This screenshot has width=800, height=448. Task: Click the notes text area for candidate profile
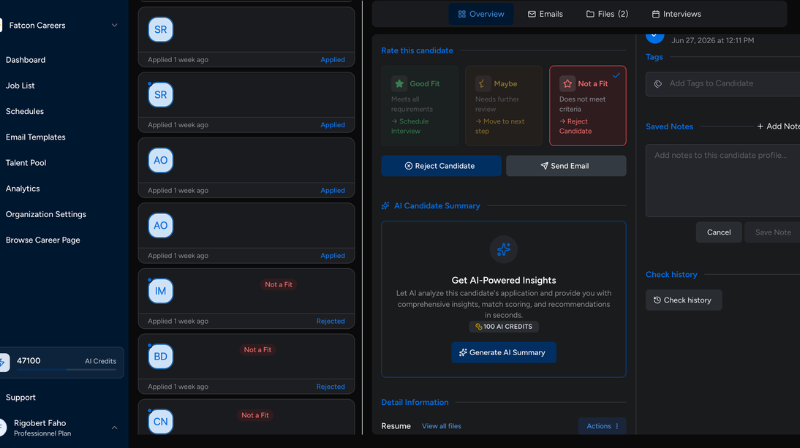(x=722, y=181)
